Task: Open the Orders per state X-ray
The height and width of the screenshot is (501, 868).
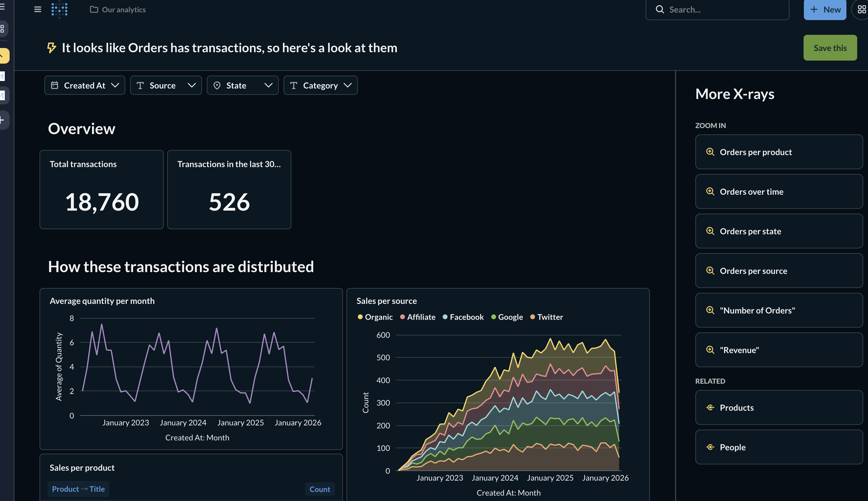Action: (x=779, y=231)
